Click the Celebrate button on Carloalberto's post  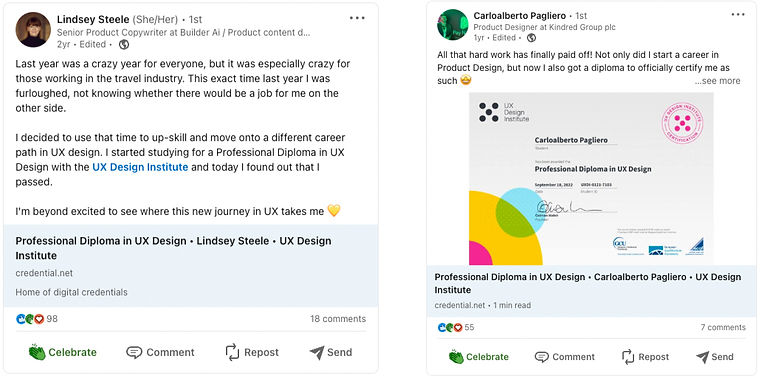point(479,357)
